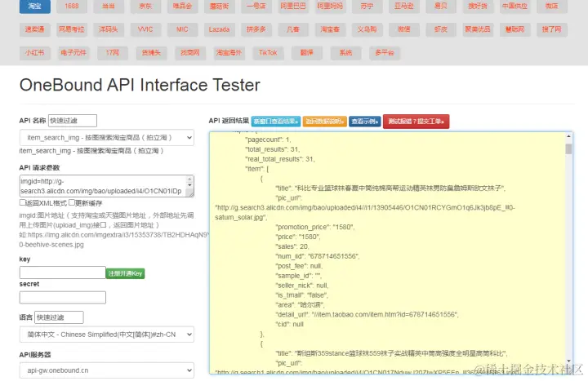Click the 0-beehive-scenes.jpg example text
This screenshot has width=588, height=381.
coord(51,245)
